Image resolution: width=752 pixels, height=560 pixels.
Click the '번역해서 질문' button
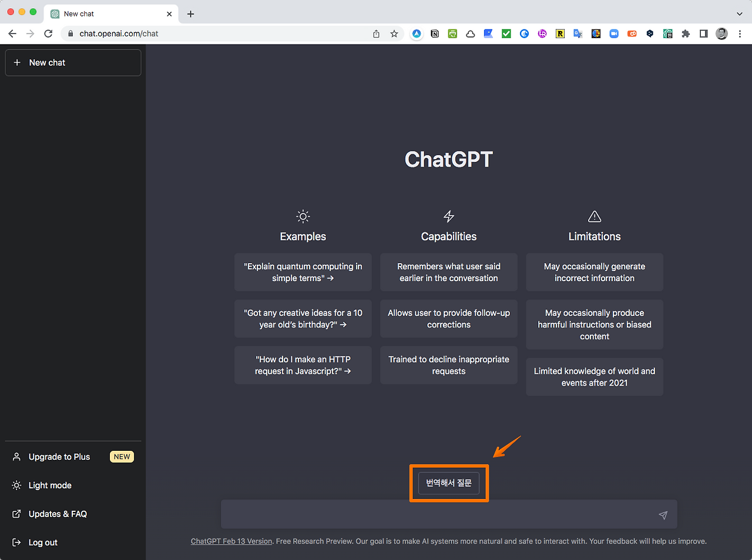click(449, 483)
